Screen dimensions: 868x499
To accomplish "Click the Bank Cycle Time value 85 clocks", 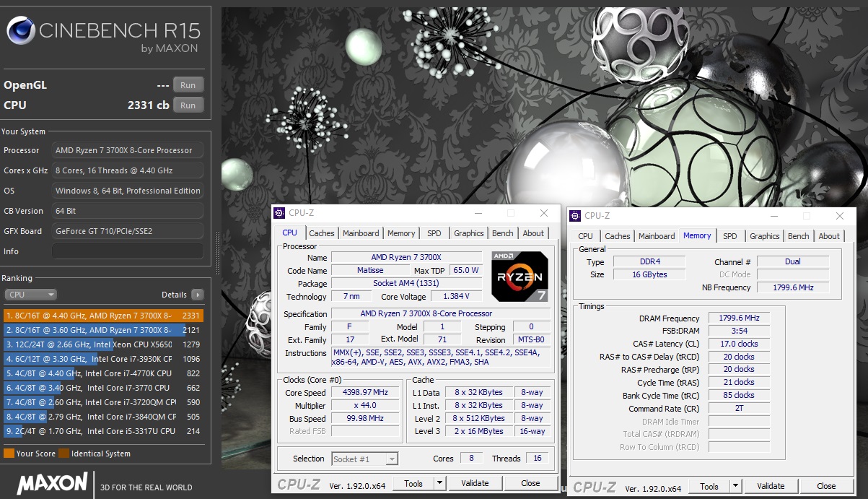I will click(739, 395).
